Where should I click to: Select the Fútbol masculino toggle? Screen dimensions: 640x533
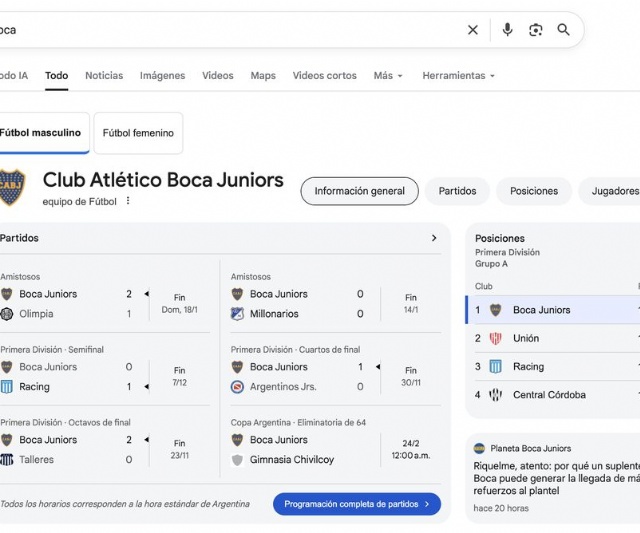(41, 133)
